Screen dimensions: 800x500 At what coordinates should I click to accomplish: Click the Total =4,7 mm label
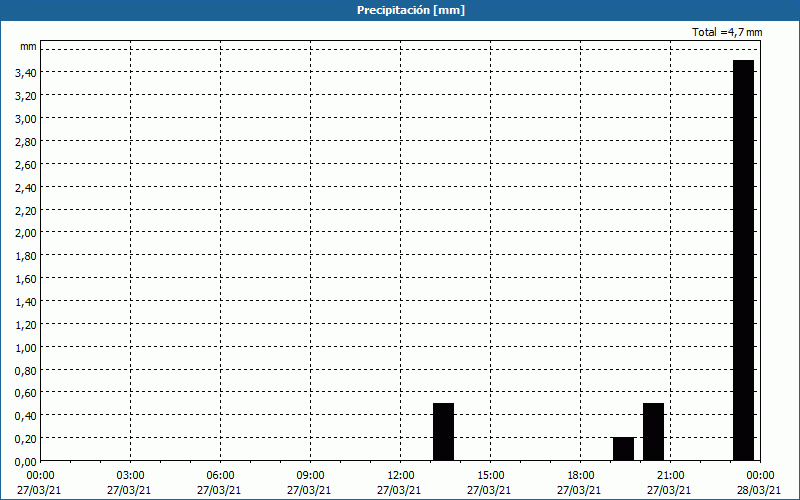click(727, 32)
